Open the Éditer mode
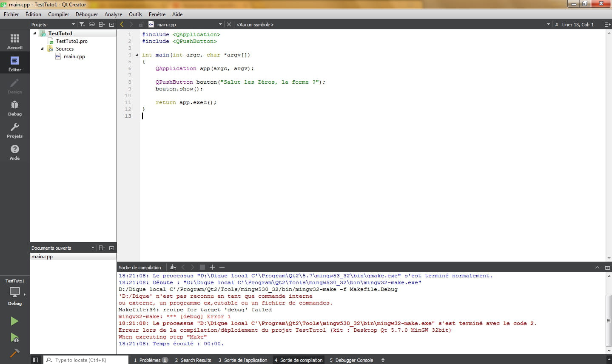 pyautogui.click(x=15, y=64)
